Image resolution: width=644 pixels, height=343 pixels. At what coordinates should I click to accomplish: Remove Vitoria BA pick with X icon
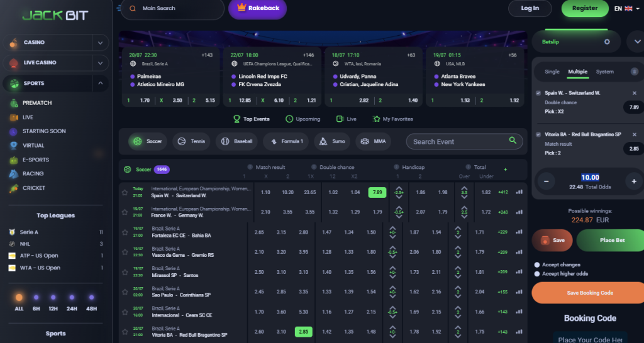click(x=634, y=134)
